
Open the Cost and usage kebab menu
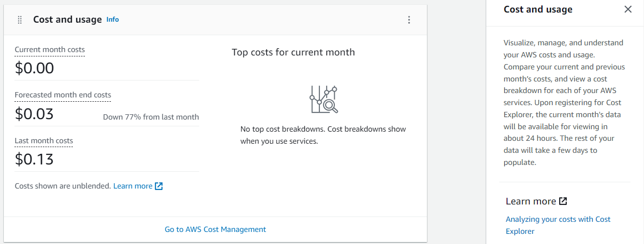point(409,20)
